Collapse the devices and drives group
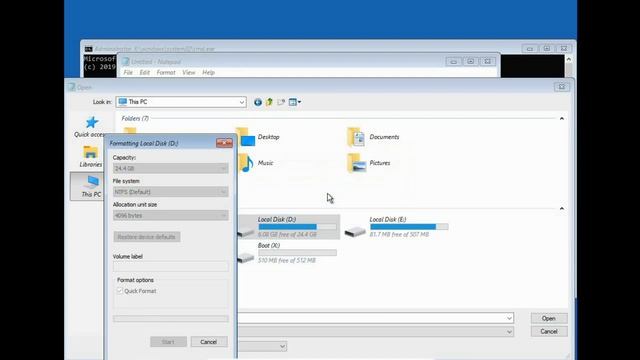The width and height of the screenshot is (640, 360). 562,209
